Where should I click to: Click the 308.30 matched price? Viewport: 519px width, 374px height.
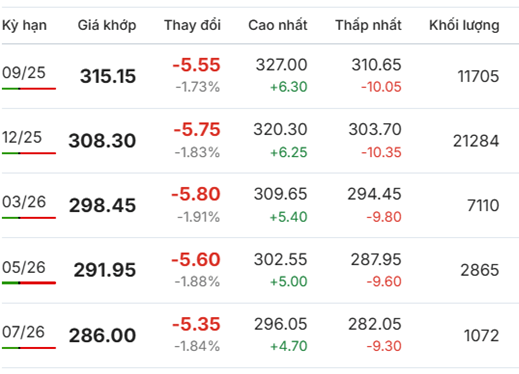[x=102, y=141]
